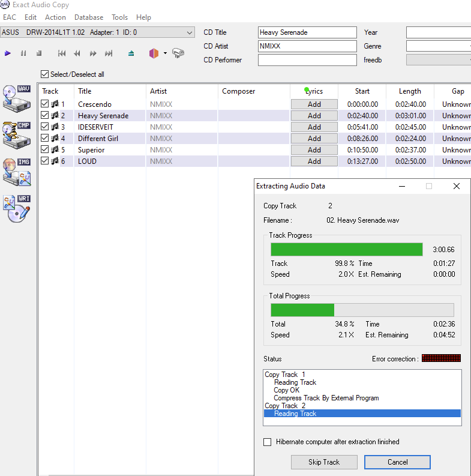Click the metadata provider hexagon icon
Screen dimensions: 471x476
point(154,53)
